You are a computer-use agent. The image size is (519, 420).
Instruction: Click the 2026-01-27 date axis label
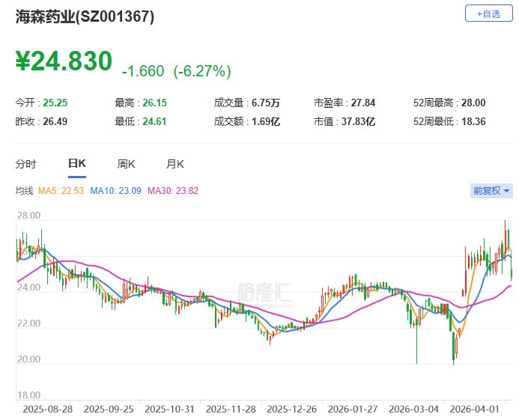coord(353,410)
